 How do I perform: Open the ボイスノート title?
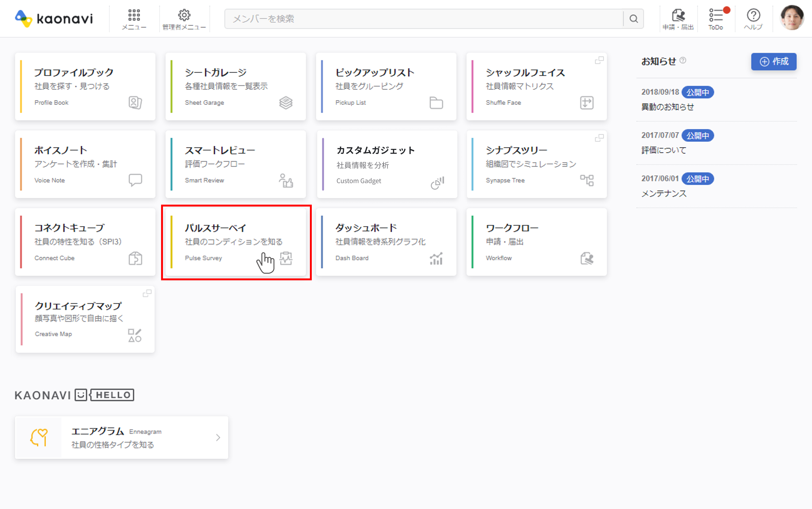point(61,150)
